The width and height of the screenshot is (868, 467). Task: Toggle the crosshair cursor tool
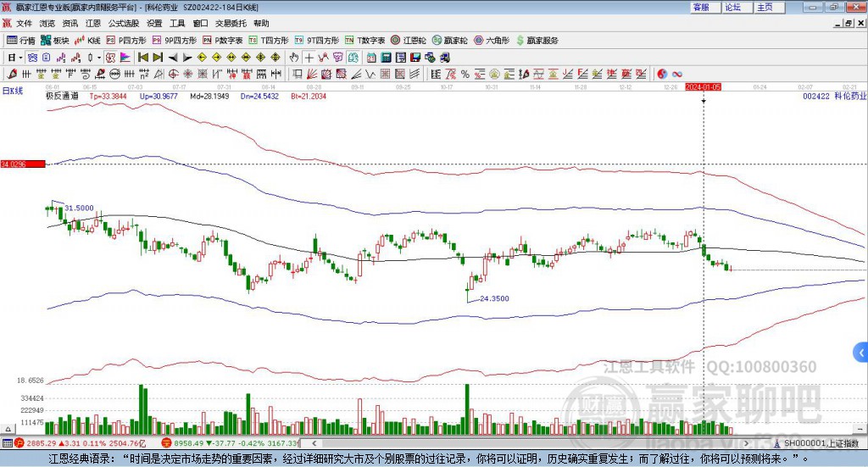(x=309, y=58)
